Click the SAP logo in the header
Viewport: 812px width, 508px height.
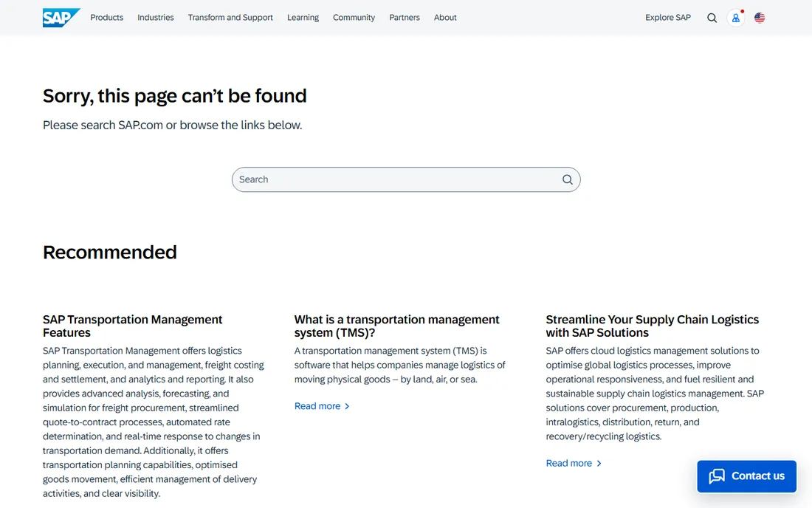(x=61, y=18)
